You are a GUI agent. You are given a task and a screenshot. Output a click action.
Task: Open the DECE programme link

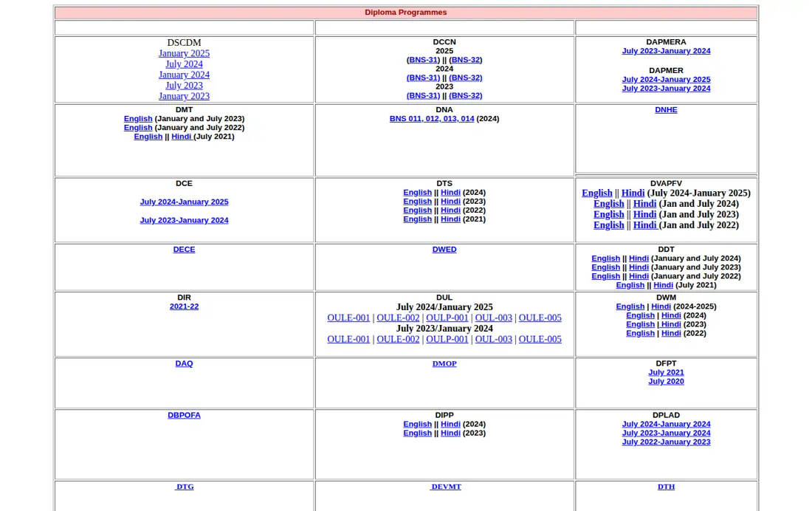click(x=184, y=250)
